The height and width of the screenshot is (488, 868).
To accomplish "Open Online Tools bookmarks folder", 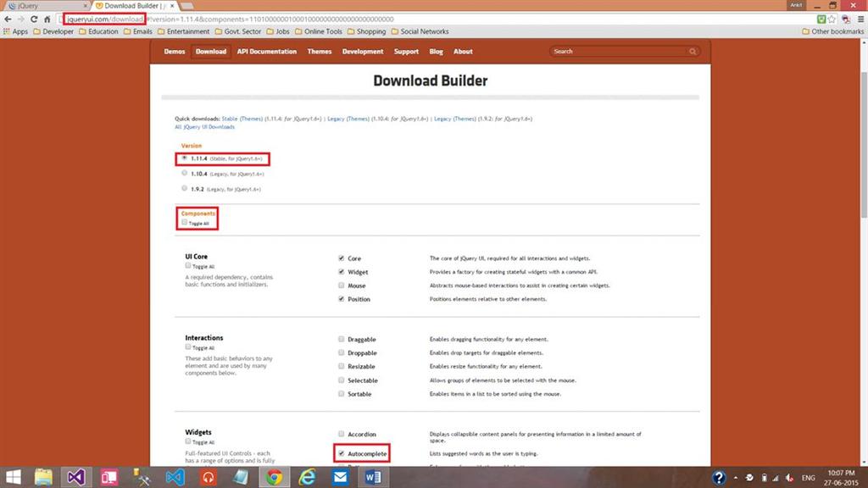I will 319,31.
